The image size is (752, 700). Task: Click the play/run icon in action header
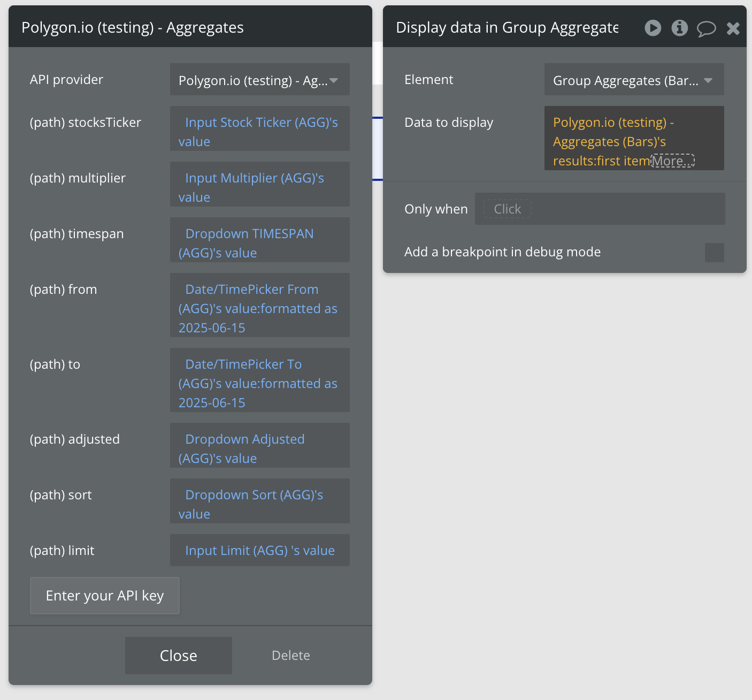[653, 28]
